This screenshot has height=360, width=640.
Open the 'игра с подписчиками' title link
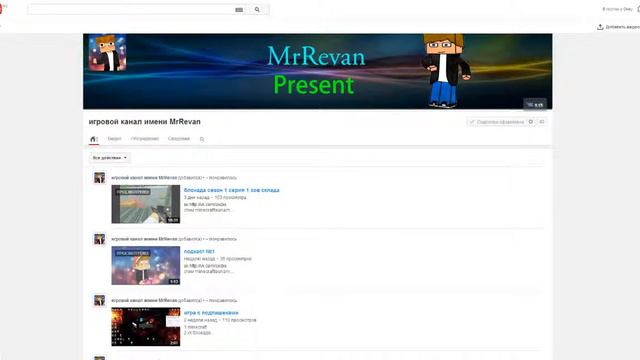(x=211, y=313)
